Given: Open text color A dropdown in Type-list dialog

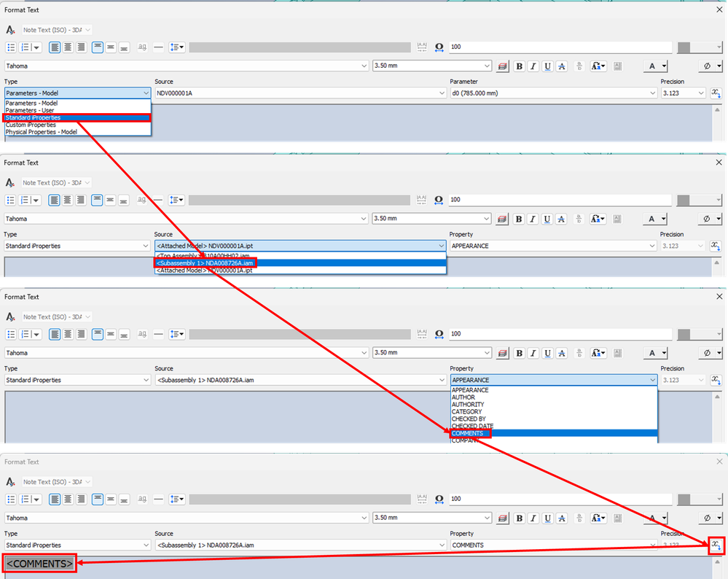Looking at the screenshot, I should coord(656,66).
